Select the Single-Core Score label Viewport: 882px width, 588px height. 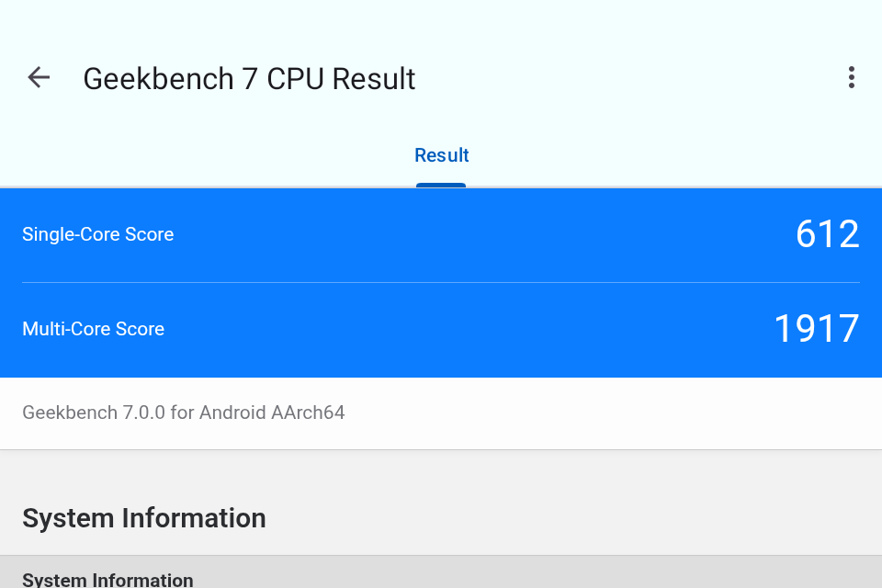[x=98, y=234]
